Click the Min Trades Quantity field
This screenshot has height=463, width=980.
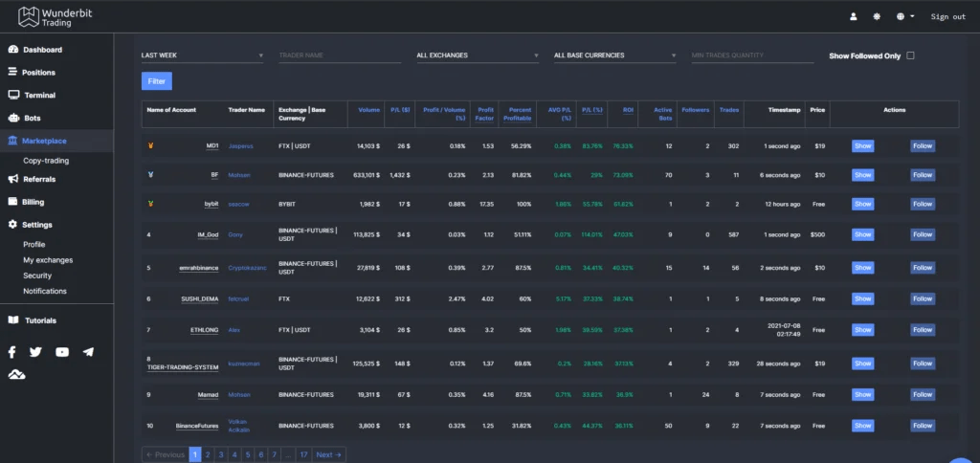(752, 55)
